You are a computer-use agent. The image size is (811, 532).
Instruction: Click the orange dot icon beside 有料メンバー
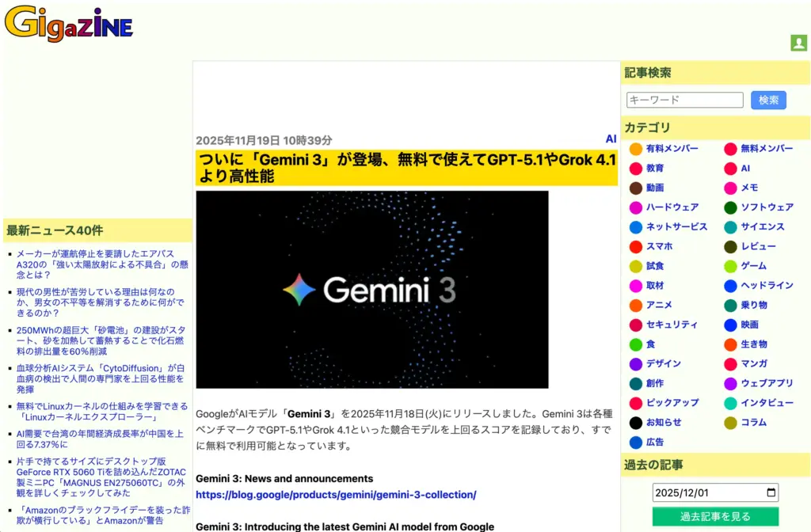(x=634, y=149)
